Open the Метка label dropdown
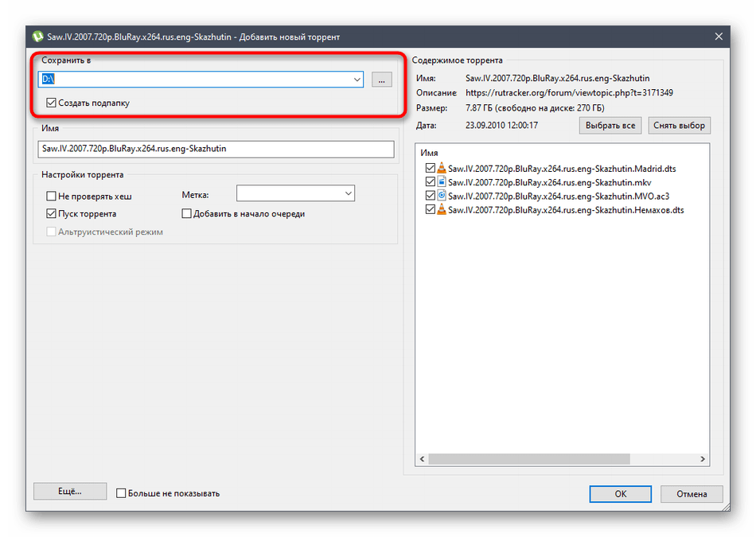Viewport: 756px width, 537px height. pos(348,193)
